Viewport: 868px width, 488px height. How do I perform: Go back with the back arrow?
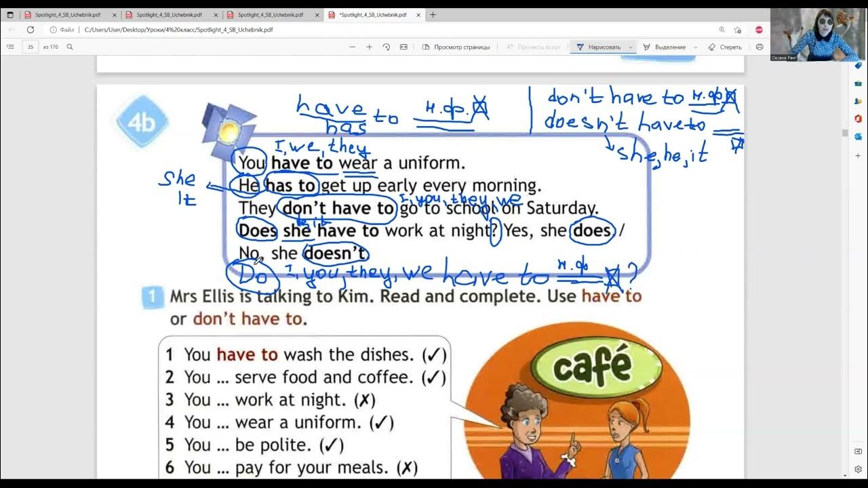coord(12,30)
